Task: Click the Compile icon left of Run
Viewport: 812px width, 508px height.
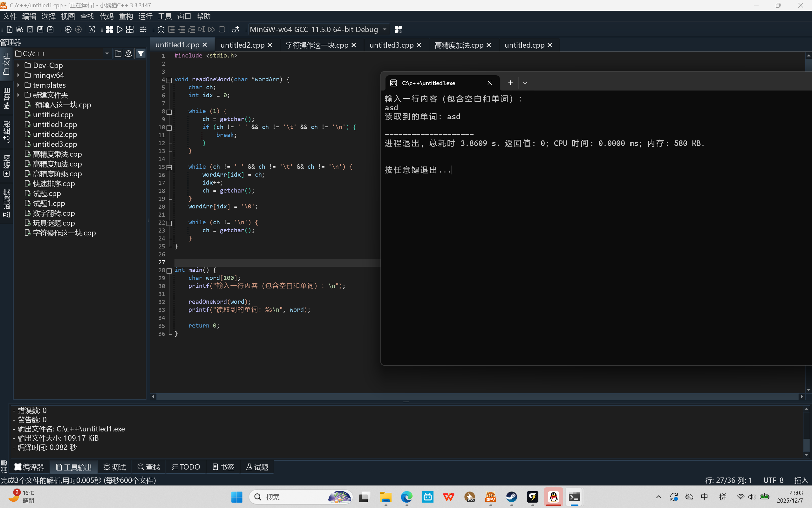Action: [x=109, y=30]
